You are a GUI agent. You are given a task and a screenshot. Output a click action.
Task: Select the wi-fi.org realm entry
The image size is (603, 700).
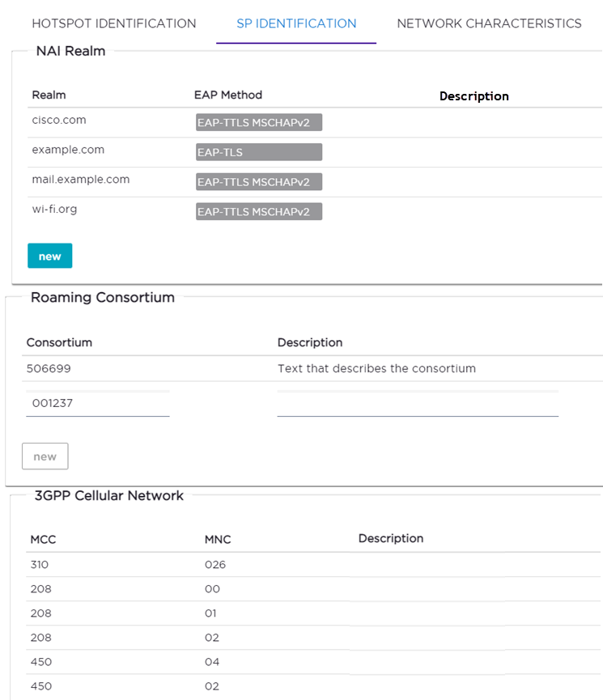click(53, 208)
